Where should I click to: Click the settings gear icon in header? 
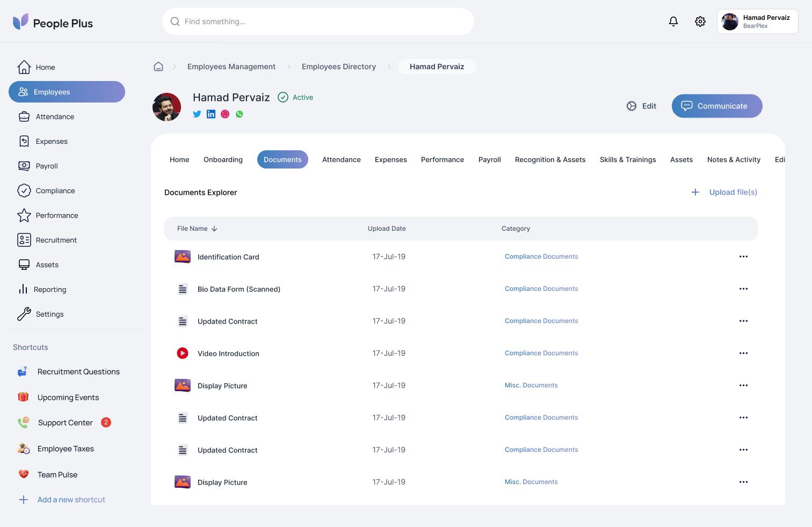(700, 21)
